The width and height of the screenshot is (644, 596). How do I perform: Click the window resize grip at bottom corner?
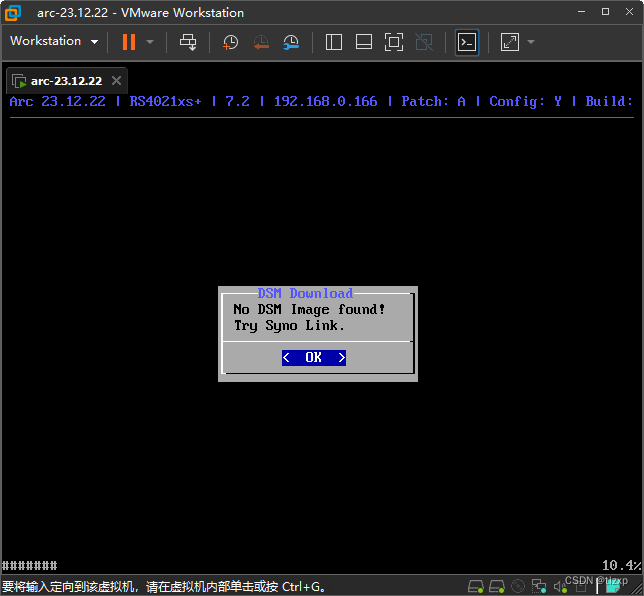637,590
